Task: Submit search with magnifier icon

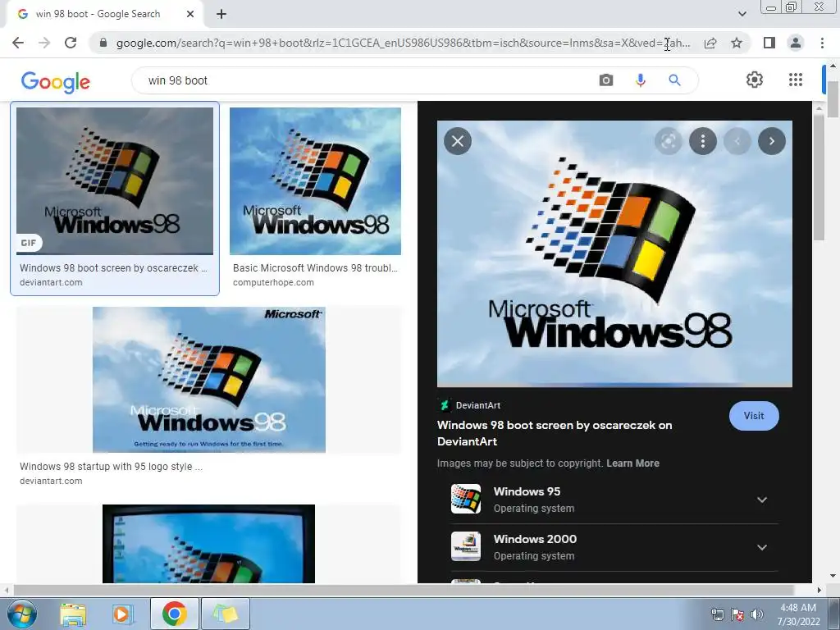Action: (x=674, y=80)
